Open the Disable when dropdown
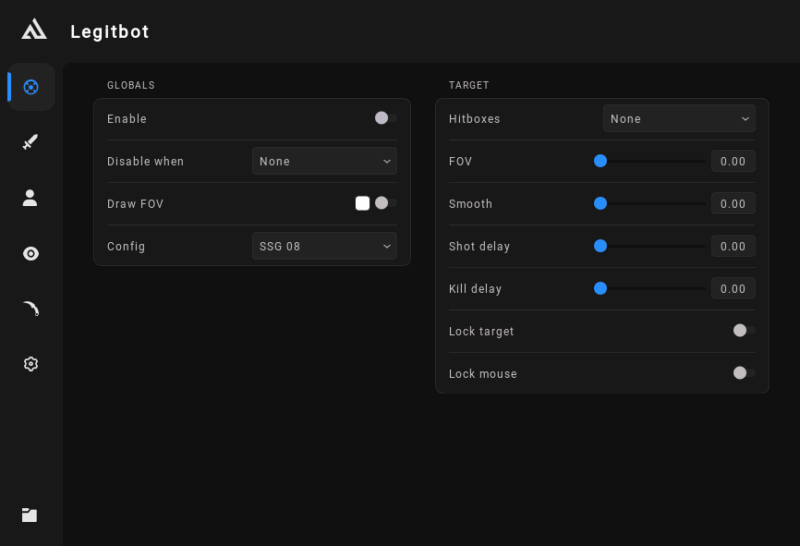The width and height of the screenshot is (800, 546). 324,161
